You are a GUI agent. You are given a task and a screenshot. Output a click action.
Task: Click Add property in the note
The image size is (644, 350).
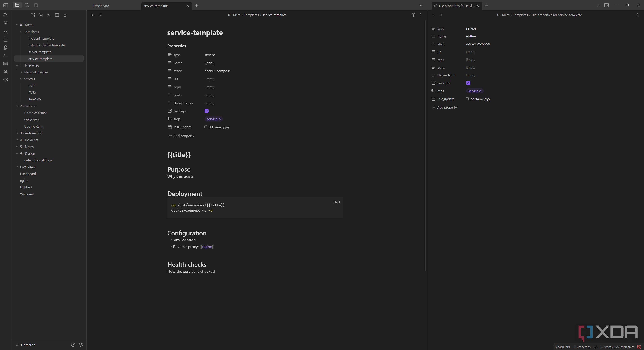click(181, 136)
